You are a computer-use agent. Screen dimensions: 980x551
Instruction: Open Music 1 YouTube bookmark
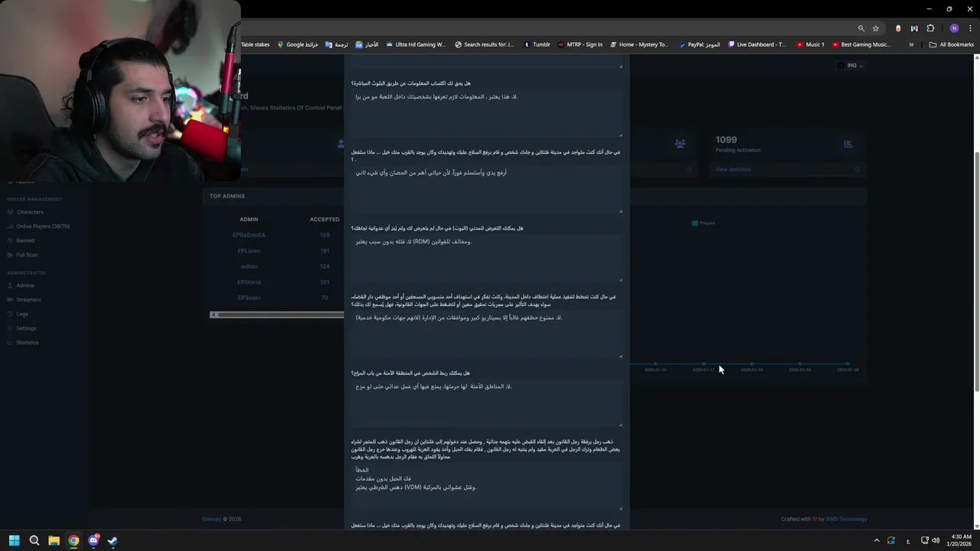point(811,44)
